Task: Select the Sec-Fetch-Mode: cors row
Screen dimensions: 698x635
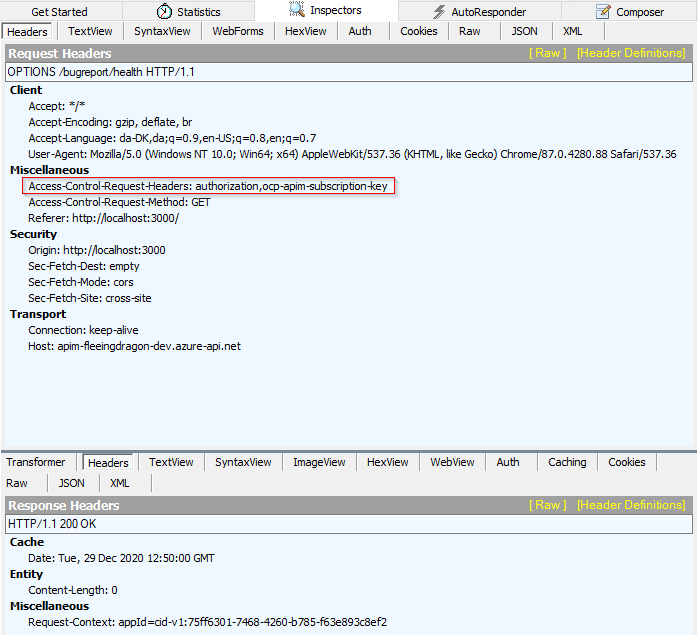Action: [x=81, y=282]
